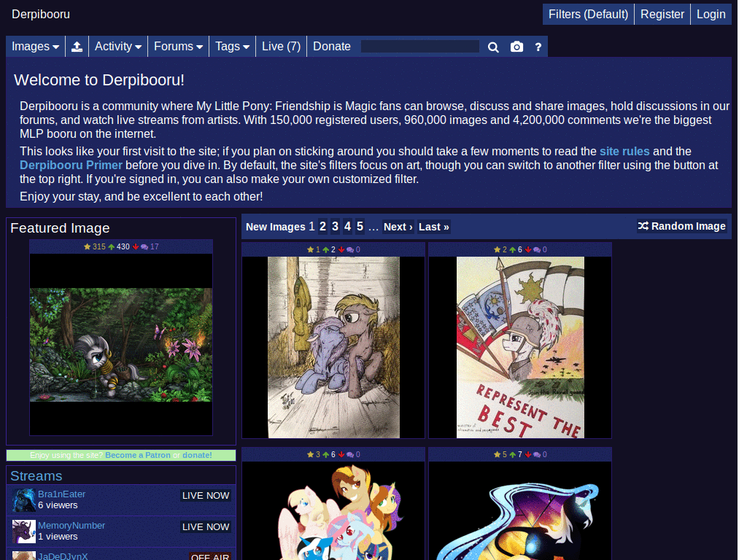
Task: Click Bra1nEater stream avatar
Action: pos(24,500)
